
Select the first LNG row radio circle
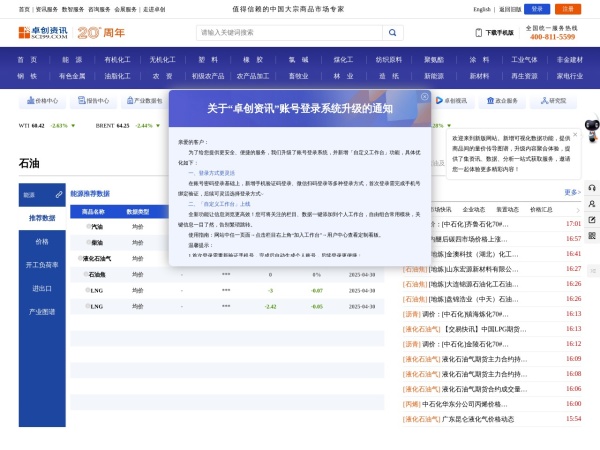[x=88, y=290]
